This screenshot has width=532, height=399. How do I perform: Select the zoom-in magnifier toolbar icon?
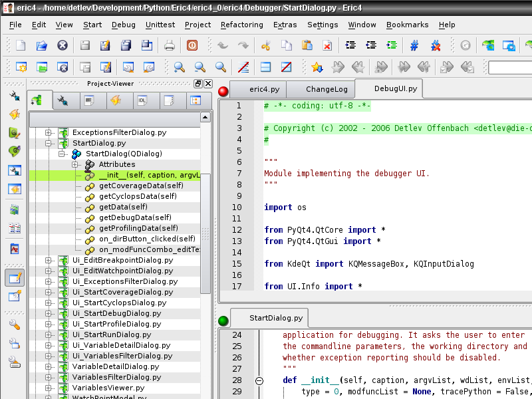[x=180, y=67]
